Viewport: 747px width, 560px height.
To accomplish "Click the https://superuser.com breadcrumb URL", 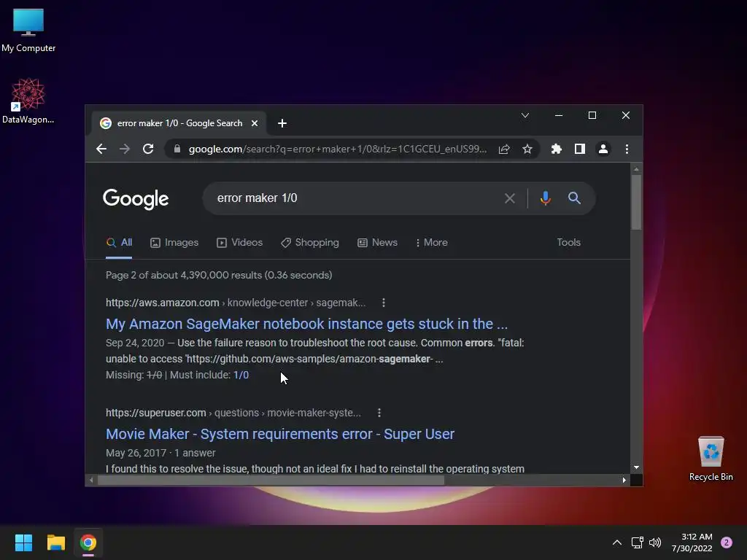I will [156, 413].
